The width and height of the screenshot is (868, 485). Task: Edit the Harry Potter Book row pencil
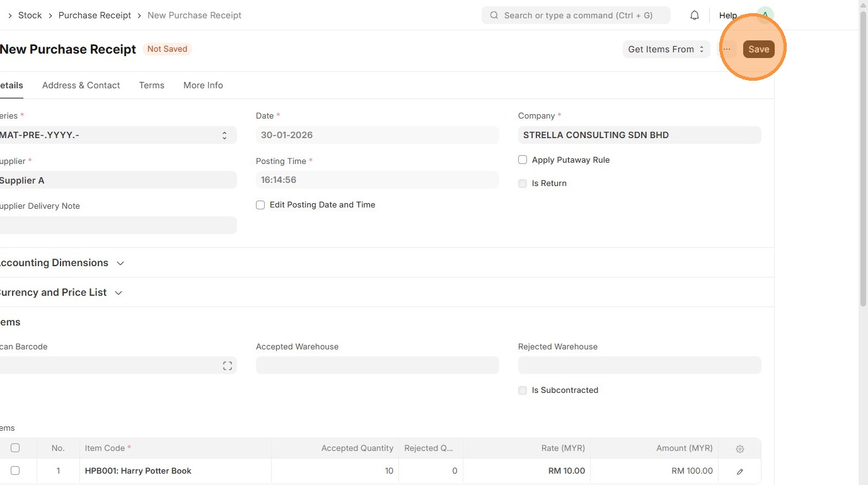(740, 471)
